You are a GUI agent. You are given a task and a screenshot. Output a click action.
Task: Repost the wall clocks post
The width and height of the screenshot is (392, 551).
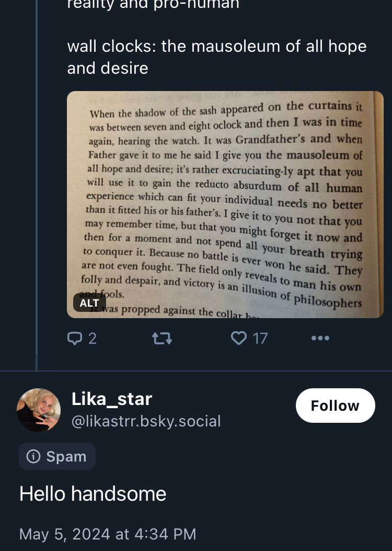pos(162,339)
